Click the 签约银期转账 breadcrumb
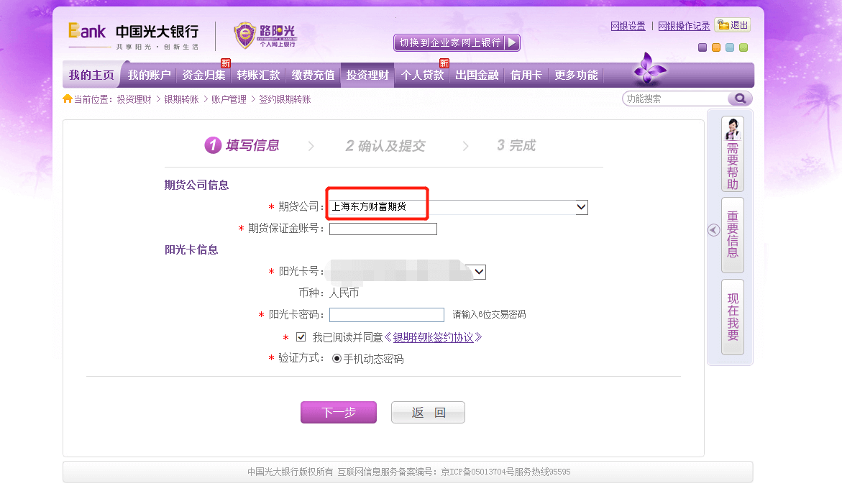This screenshot has width=842, height=504. (x=285, y=99)
